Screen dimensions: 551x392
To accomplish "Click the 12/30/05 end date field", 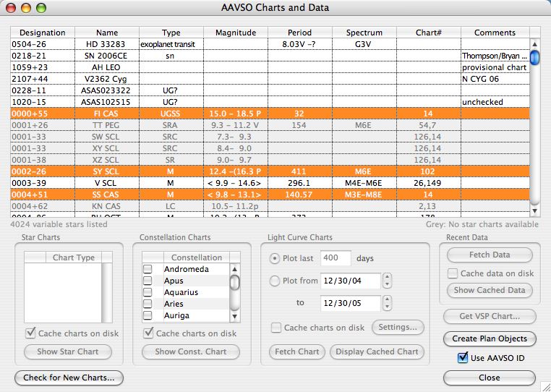I will 351,303.
